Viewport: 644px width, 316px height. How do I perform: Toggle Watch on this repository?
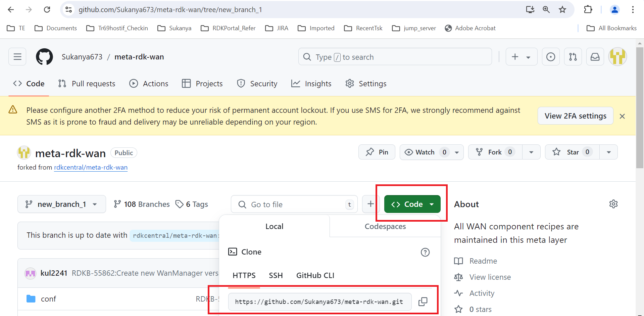425,152
